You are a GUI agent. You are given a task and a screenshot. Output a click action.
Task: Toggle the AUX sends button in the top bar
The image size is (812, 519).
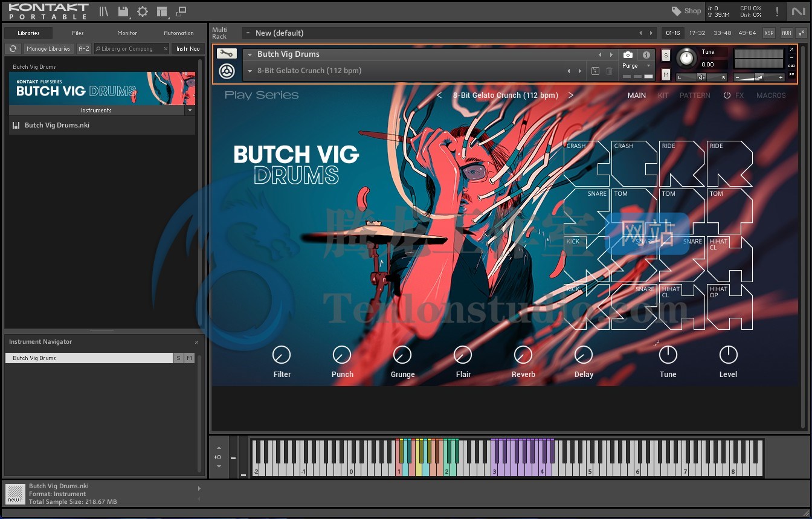[786, 33]
